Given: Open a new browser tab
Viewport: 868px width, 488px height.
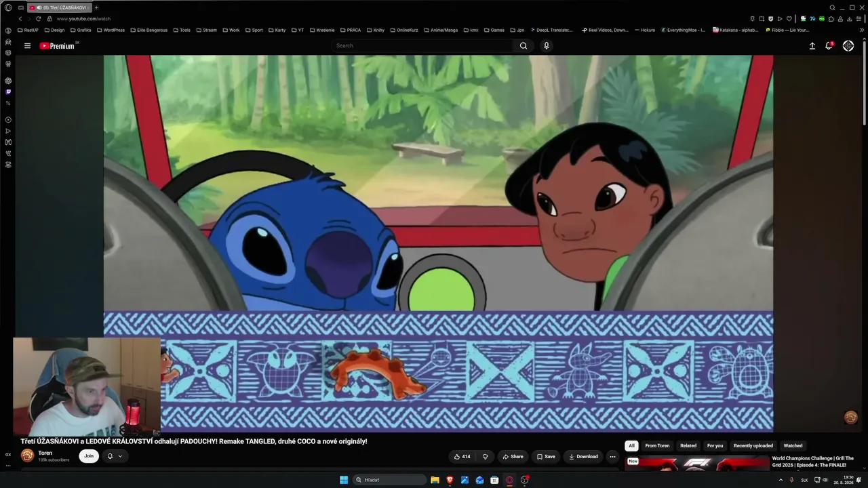Looking at the screenshot, I should click(96, 7).
